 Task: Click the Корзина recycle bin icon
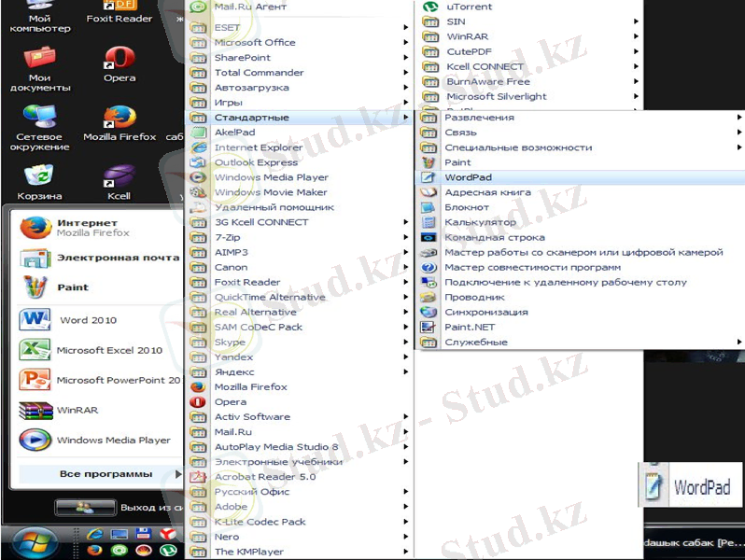(x=39, y=177)
